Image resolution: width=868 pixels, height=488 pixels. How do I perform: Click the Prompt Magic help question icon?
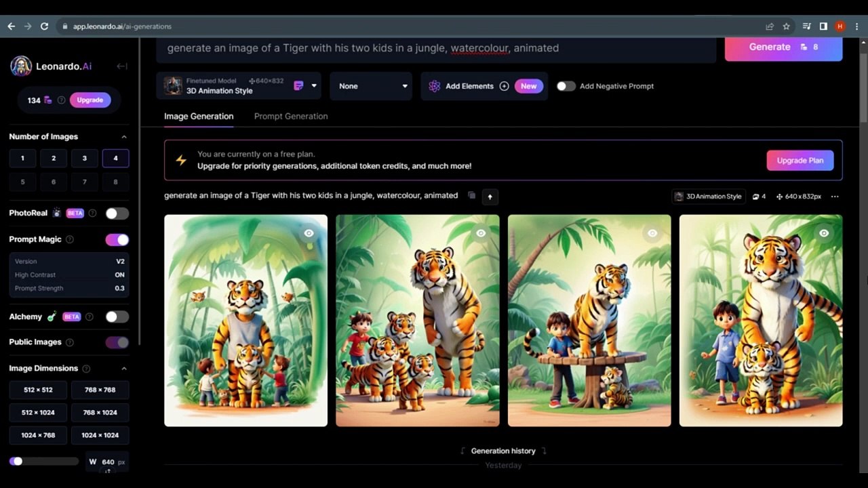point(70,239)
